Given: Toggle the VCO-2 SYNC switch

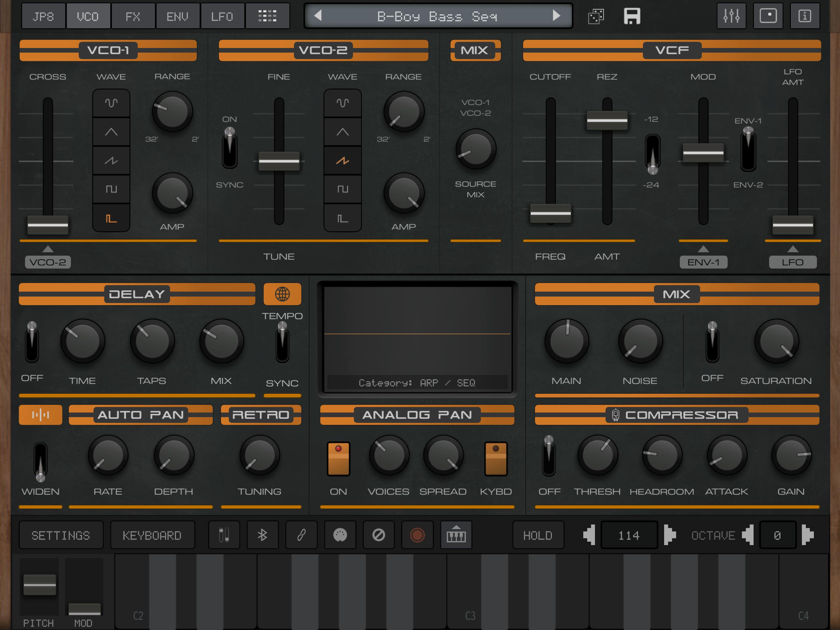Looking at the screenshot, I should coord(229,148).
